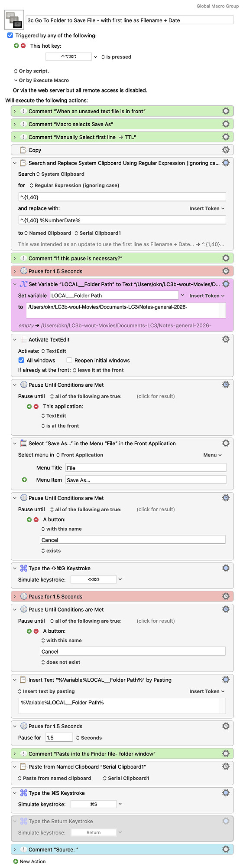
Task: Open gear menu of Set Variable action
Action: 226,284
